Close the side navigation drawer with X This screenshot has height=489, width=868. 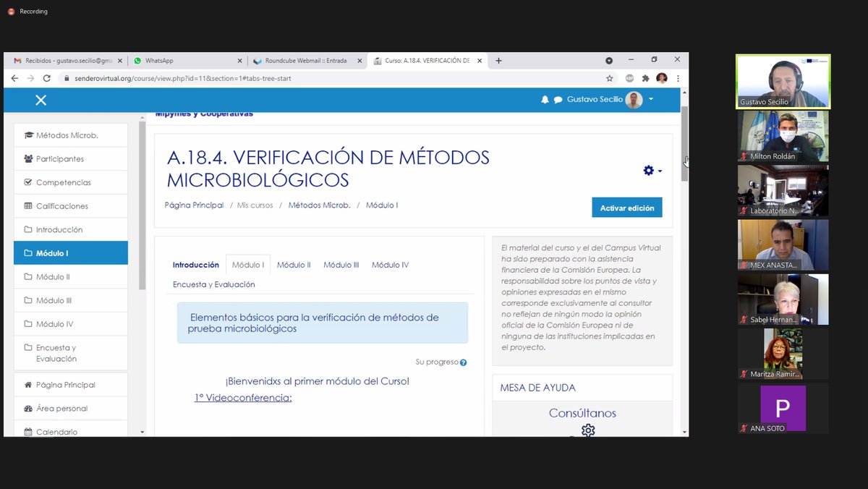(x=41, y=100)
